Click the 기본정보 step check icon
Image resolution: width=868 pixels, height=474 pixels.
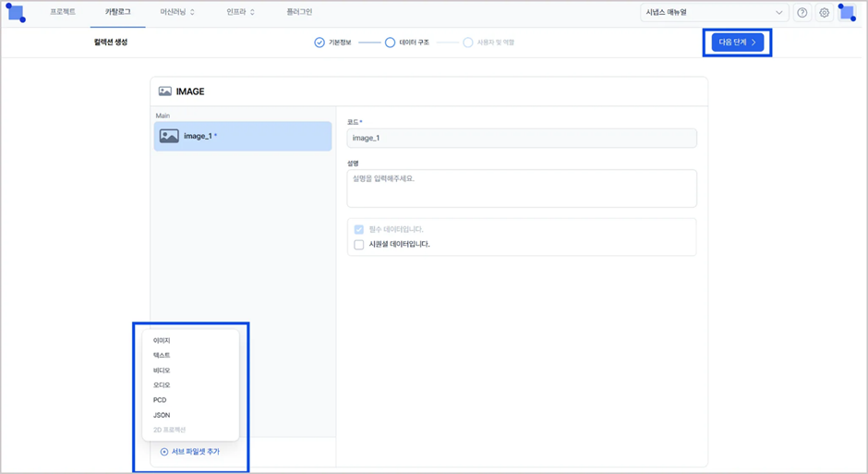click(x=319, y=43)
